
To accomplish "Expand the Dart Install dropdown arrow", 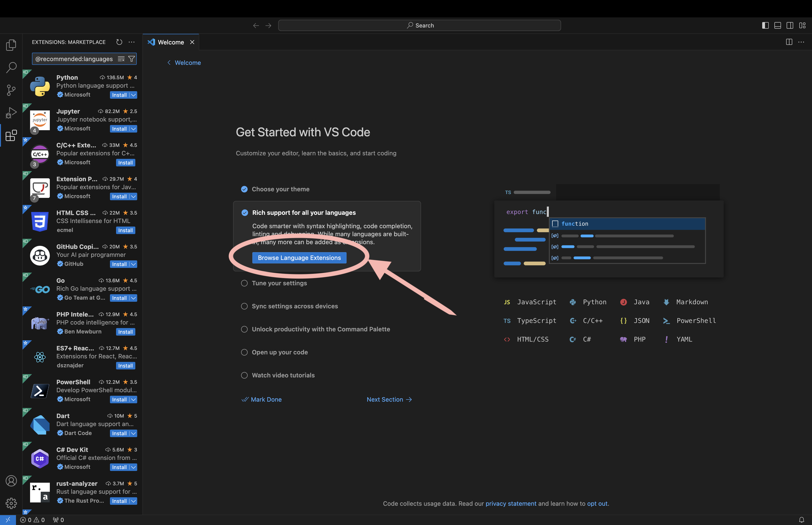I will point(134,433).
